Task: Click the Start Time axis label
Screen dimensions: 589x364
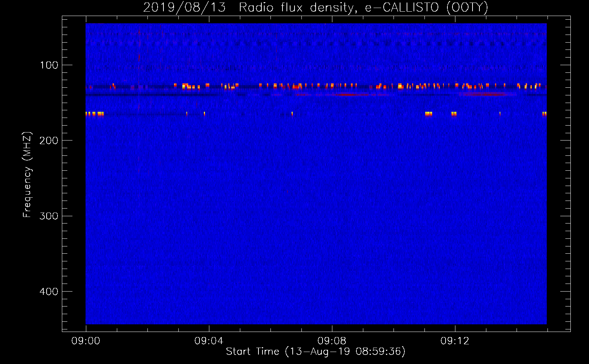Action: click(316, 352)
